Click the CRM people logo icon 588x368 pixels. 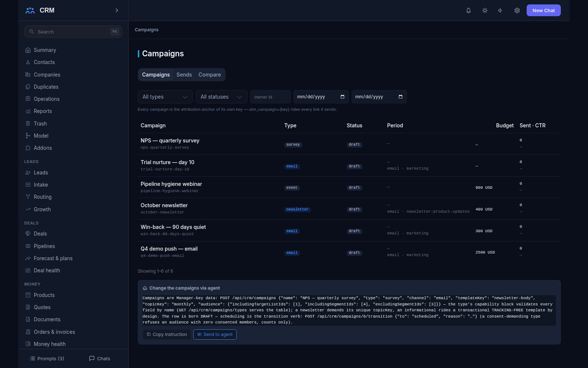tap(30, 10)
